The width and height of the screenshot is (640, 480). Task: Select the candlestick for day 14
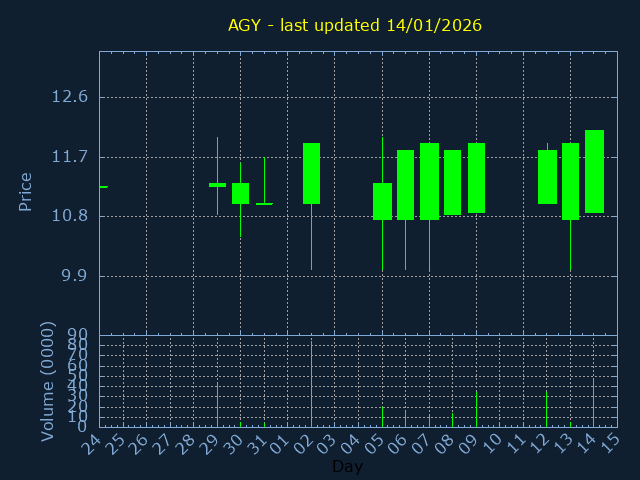[594, 171]
